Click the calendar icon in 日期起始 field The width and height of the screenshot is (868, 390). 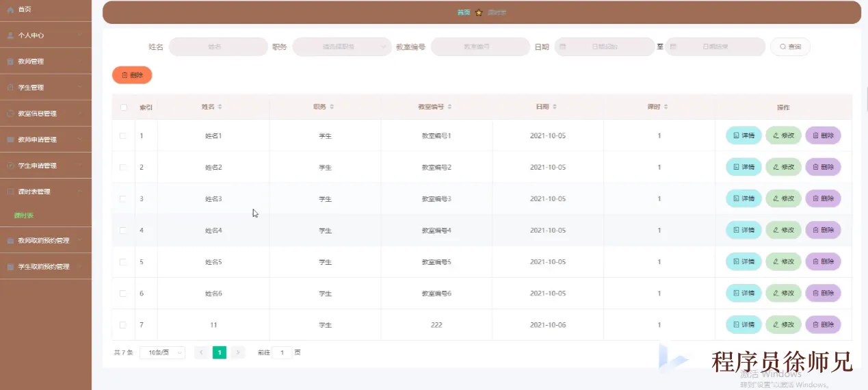[x=563, y=47]
